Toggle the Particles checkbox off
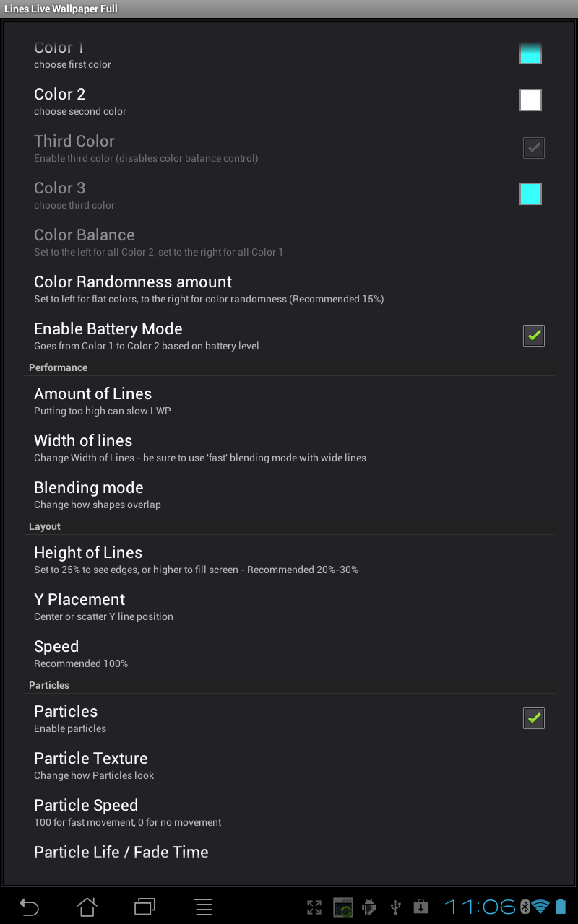The image size is (578, 924). pos(533,718)
